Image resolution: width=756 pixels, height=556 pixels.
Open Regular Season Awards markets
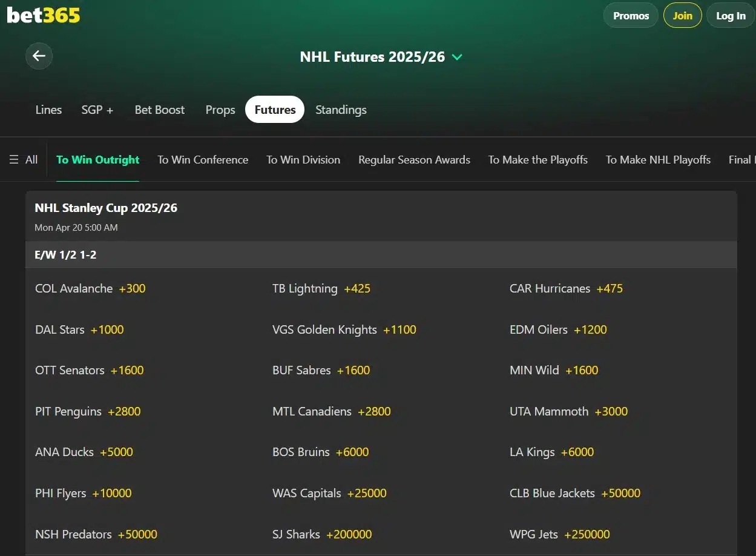pyautogui.click(x=414, y=159)
